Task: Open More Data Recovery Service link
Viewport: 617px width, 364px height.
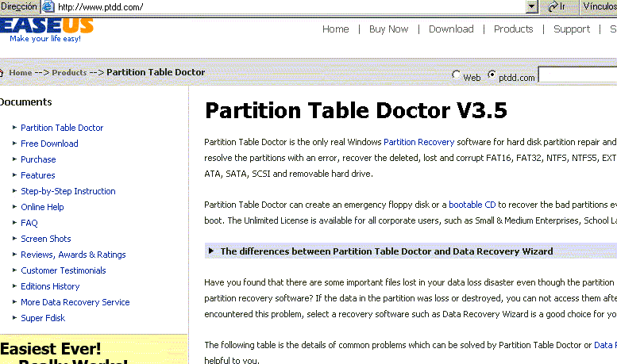Action: tap(75, 302)
